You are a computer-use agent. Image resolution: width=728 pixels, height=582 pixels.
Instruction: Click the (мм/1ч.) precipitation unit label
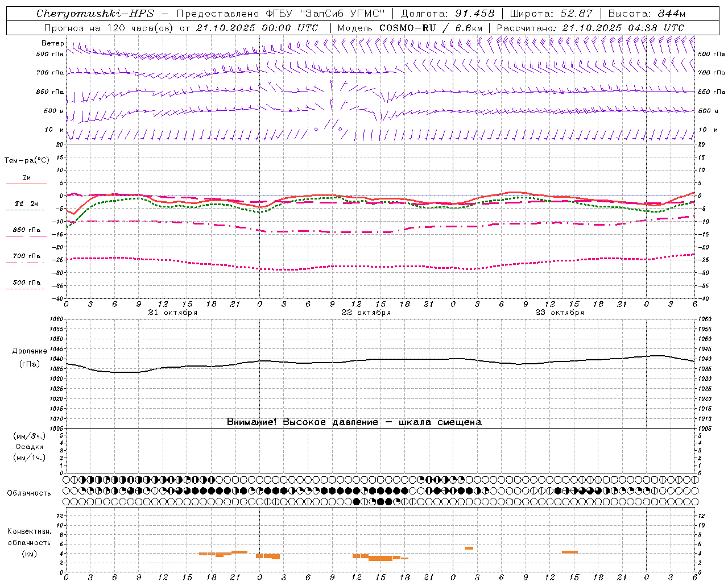coord(30,458)
